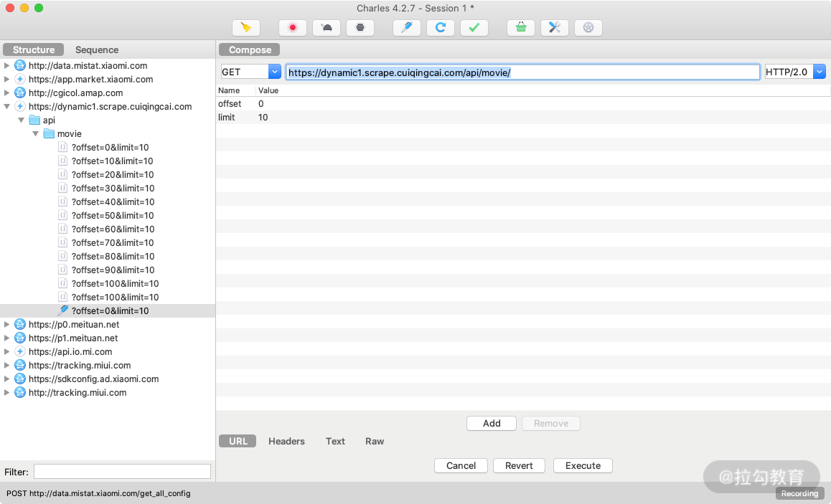
Task: Clear the session with the broom icon
Action: 246,27
